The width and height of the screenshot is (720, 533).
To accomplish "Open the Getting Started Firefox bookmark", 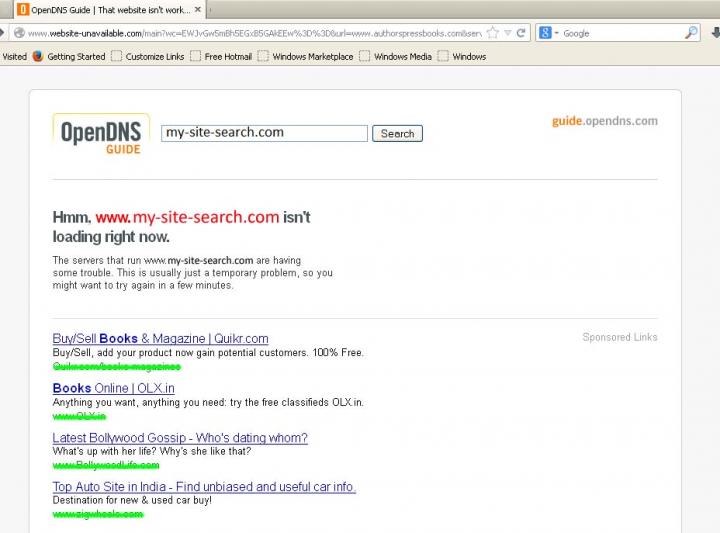I will pyautogui.click(x=68, y=57).
